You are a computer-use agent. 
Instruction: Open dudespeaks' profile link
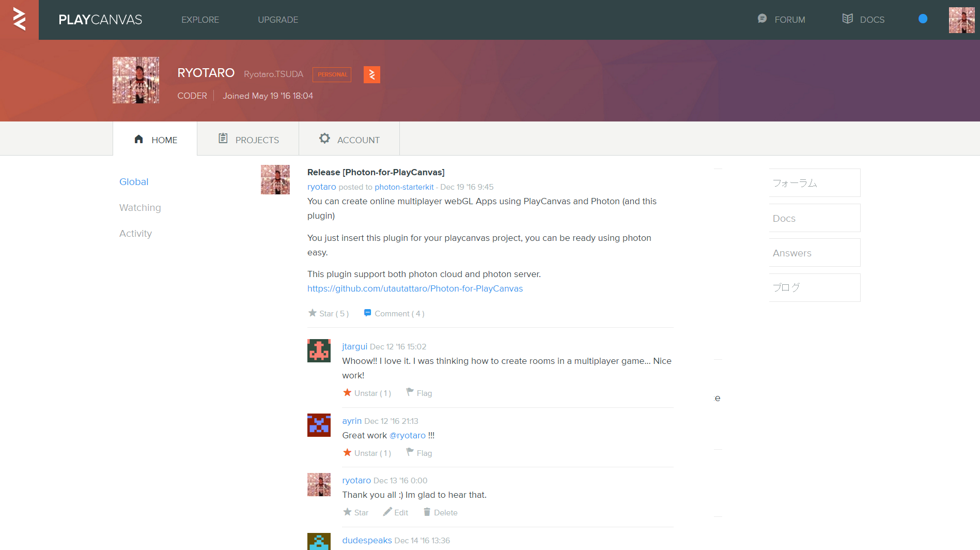click(x=367, y=540)
